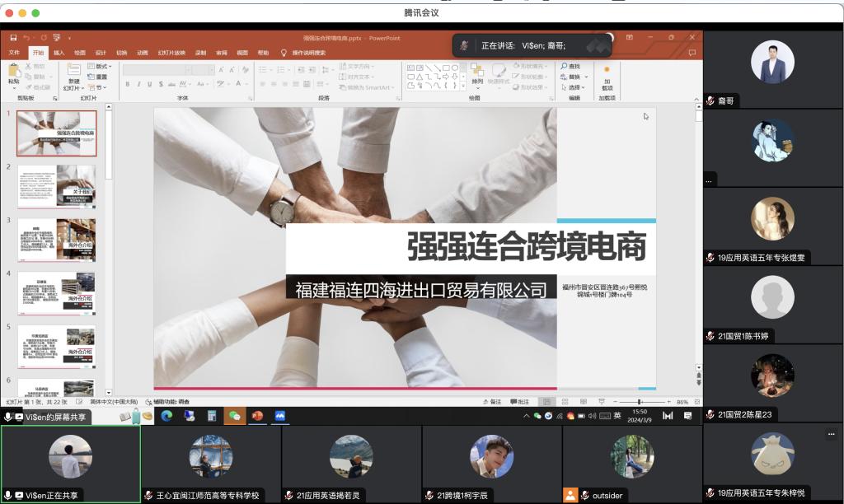Open WeChat from the taskbar

pyautogui.click(x=234, y=416)
